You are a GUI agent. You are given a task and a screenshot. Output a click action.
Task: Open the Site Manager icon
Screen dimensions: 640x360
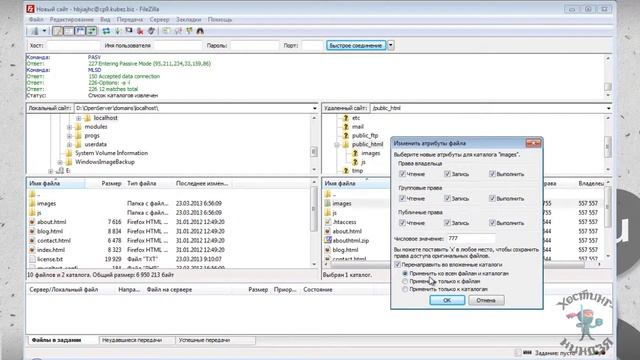tap(35, 31)
